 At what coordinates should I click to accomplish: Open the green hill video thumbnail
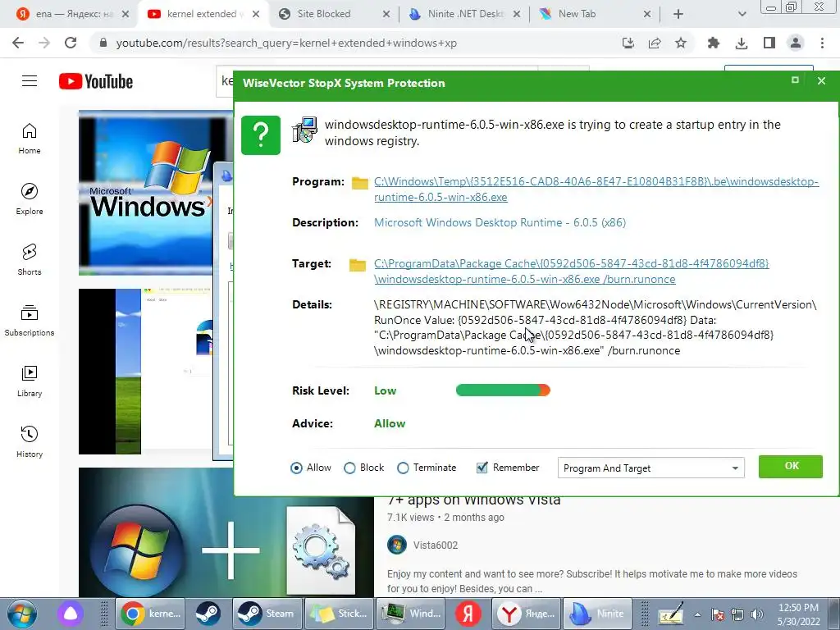coord(146,372)
